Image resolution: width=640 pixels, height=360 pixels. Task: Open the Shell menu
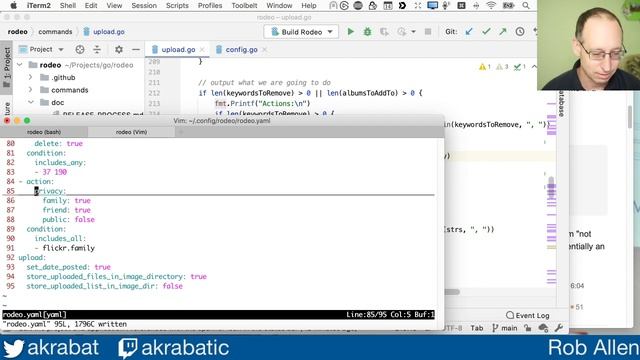click(x=68, y=6)
